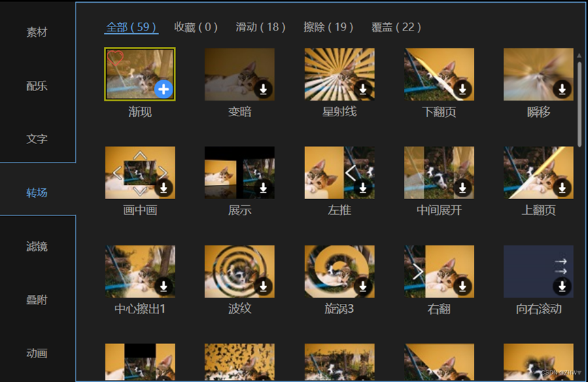Select the 变暗 transition thumbnail

240,74
